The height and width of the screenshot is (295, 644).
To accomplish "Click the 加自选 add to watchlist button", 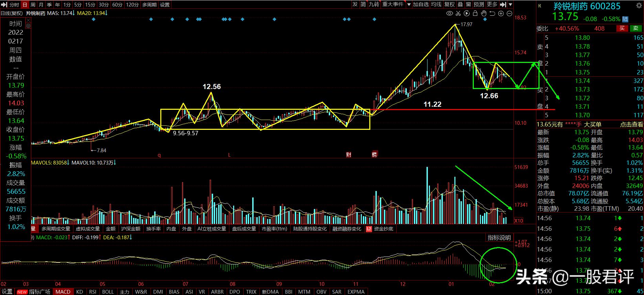I will (x=421, y=4).
